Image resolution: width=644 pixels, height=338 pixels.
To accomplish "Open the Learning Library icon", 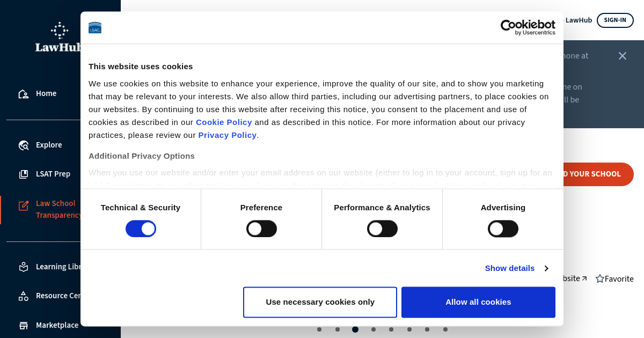I will (24, 267).
